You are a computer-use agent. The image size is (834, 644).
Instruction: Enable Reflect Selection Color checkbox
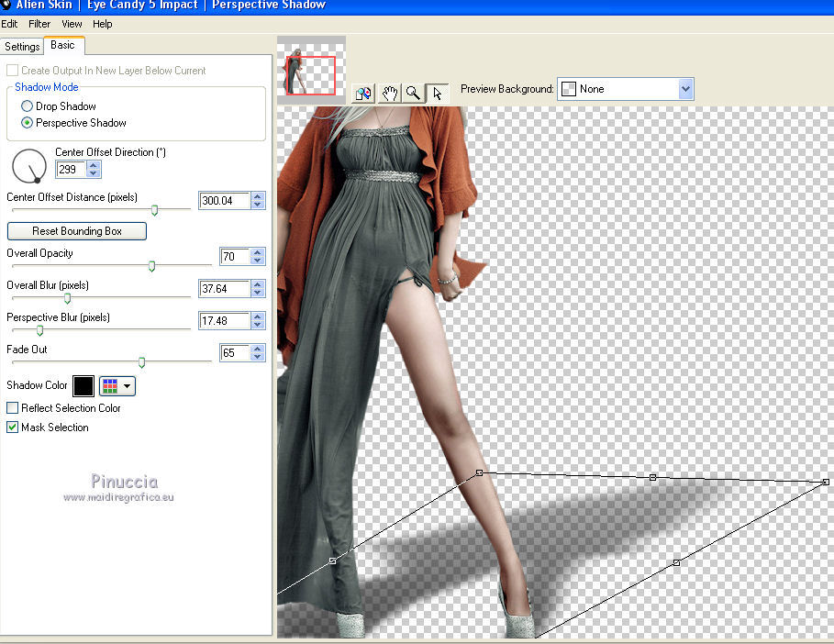coord(13,408)
